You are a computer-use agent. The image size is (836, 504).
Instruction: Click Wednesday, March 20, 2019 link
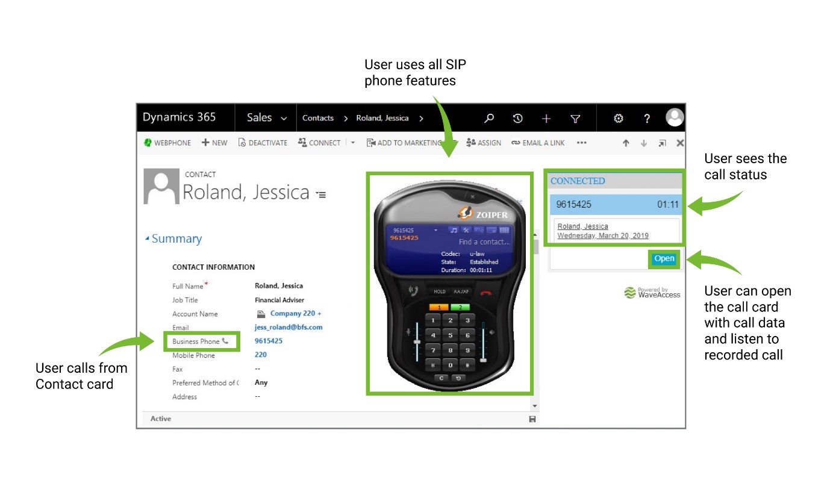(x=603, y=235)
